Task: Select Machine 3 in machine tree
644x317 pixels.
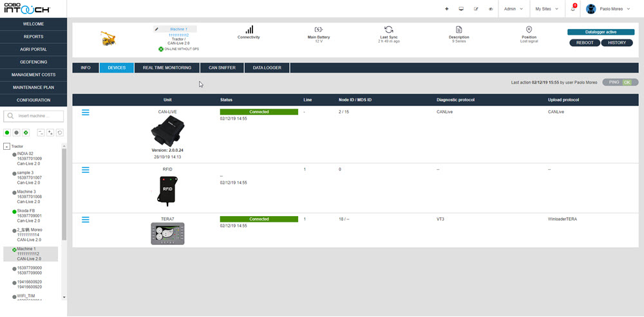Action: point(29,197)
